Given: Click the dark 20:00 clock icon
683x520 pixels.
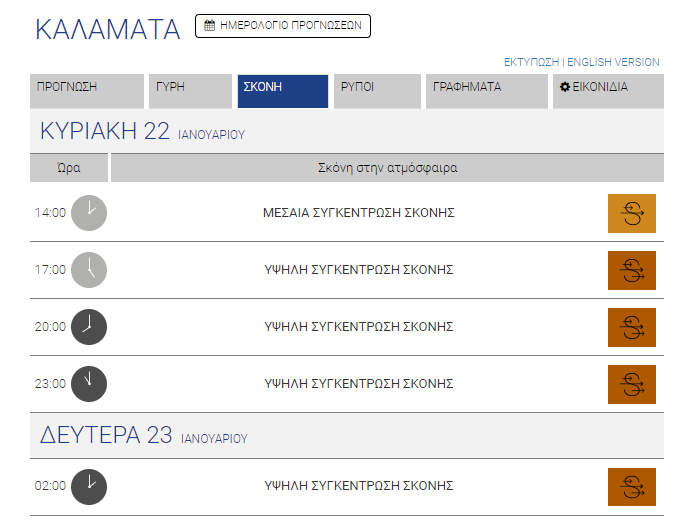Looking at the screenshot, I should point(89,327).
